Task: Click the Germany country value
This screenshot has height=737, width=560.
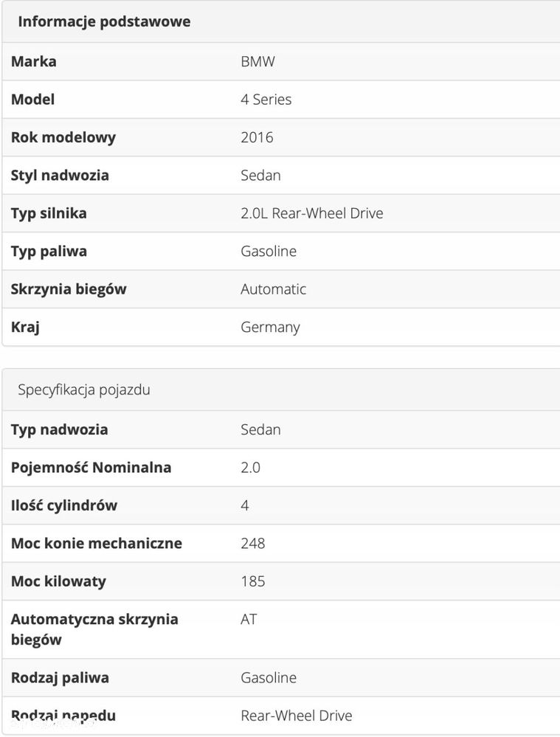Action: [270, 328]
